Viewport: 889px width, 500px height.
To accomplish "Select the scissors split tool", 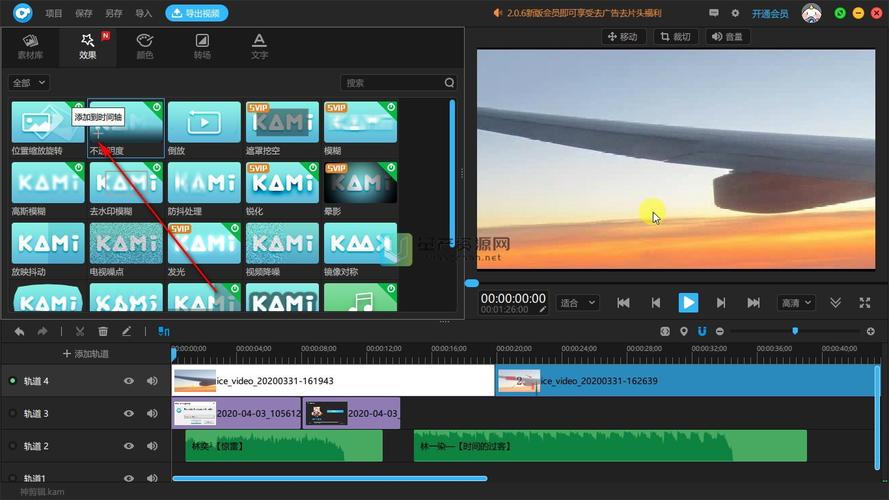I will point(80,331).
